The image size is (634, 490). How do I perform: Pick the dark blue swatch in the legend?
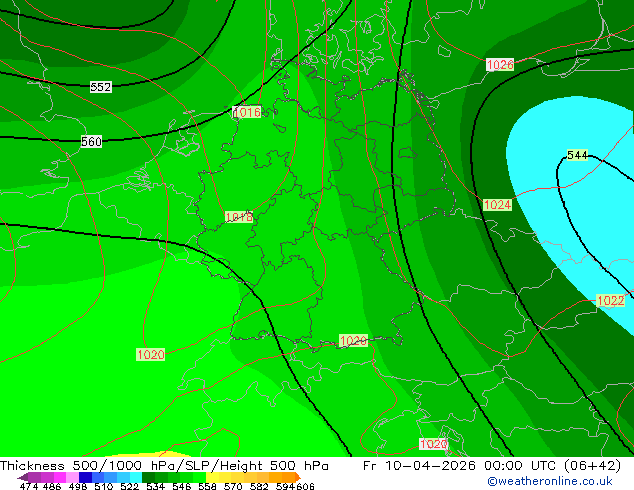tap(85, 477)
